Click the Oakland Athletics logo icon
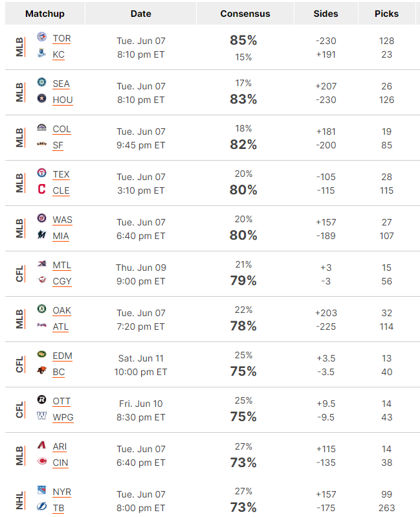420x517 pixels. pyautogui.click(x=41, y=308)
